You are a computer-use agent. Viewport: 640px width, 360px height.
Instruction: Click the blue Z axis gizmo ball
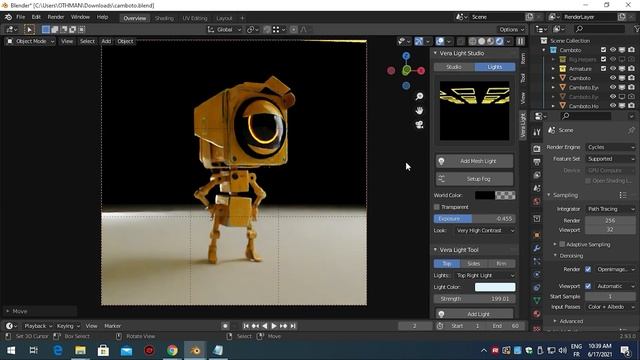pyautogui.click(x=406, y=56)
